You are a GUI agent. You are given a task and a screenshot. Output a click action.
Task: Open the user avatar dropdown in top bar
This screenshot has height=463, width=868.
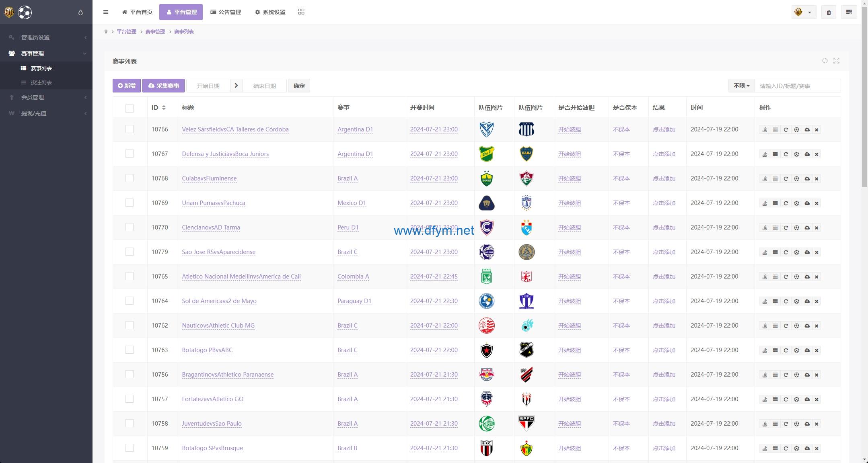tap(804, 12)
